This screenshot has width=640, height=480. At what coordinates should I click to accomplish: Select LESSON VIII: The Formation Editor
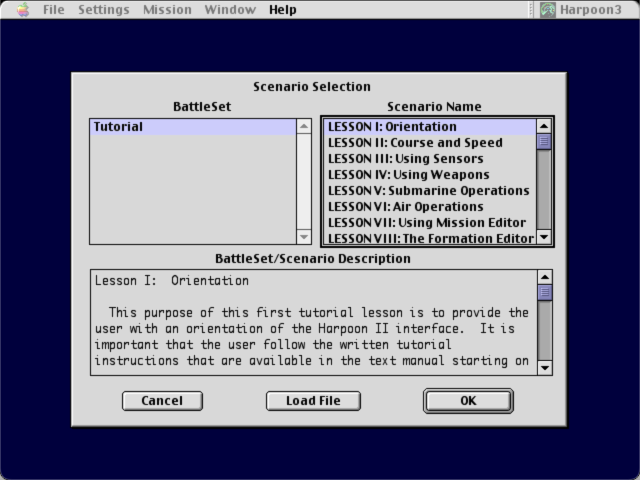[x=430, y=238]
